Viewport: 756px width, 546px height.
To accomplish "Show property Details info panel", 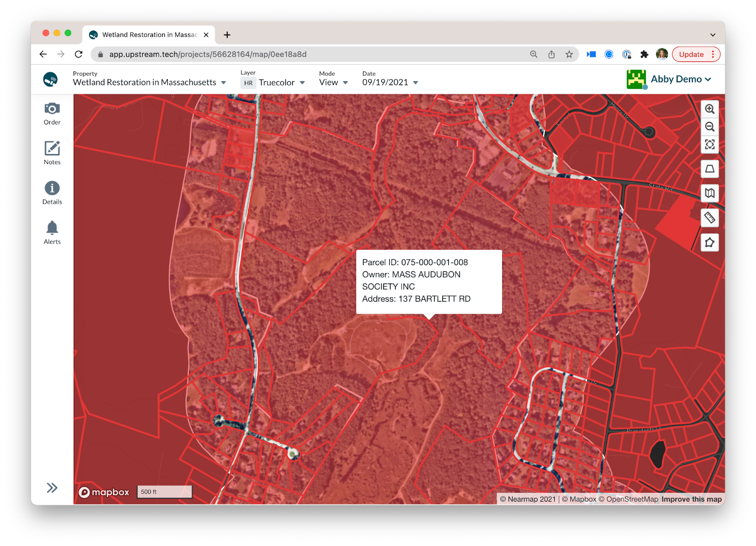I will pos(52,193).
